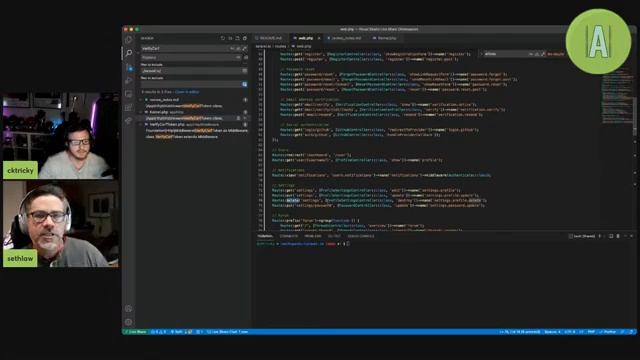Image resolution: width=640 pixels, height=360 pixels.
Task: Close the web.php tab
Action: tap(319, 38)
